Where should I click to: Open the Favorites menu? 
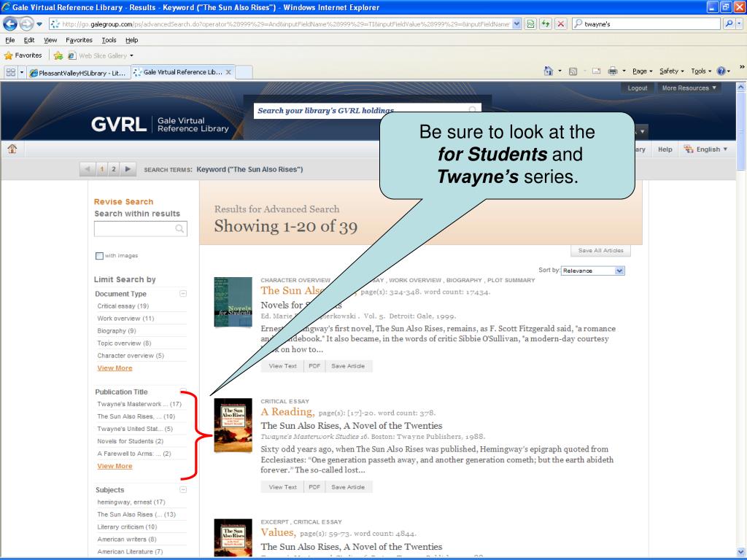[79, 40]
